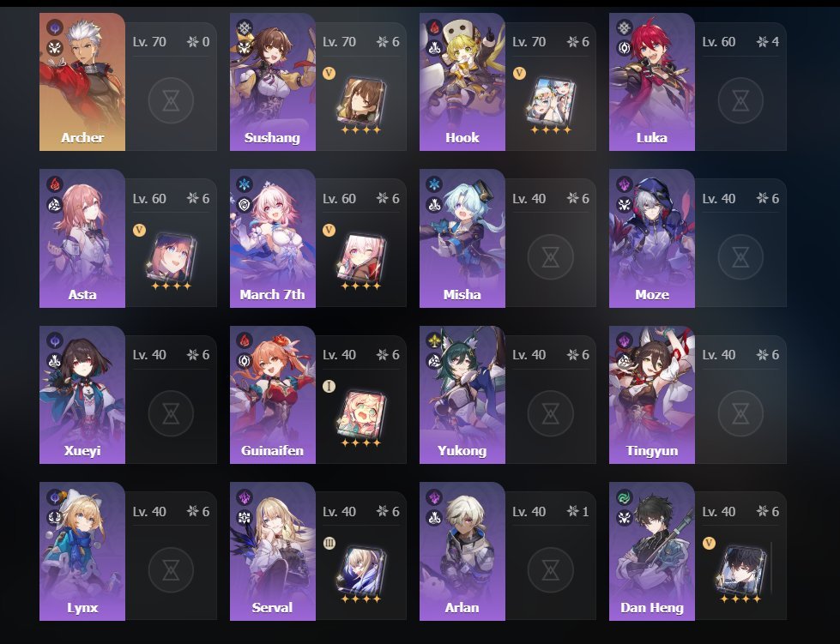Click Misha's empty light cone slot icon
Screen dimensions: 840x644
550,257
